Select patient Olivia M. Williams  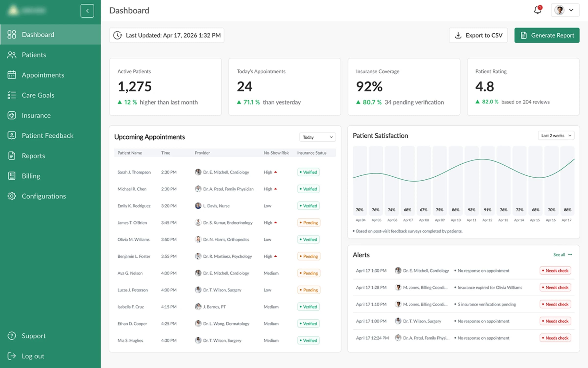tap(133, 239)
